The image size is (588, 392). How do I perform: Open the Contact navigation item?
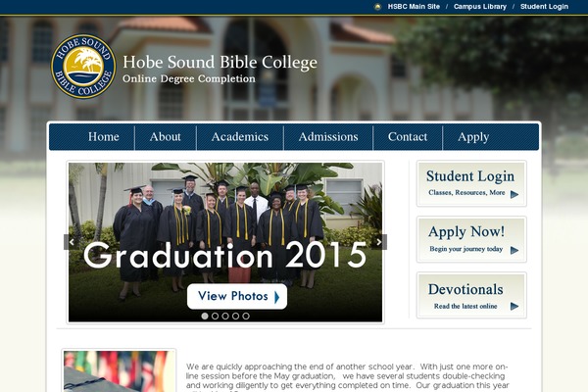click(x=408, y=137)
